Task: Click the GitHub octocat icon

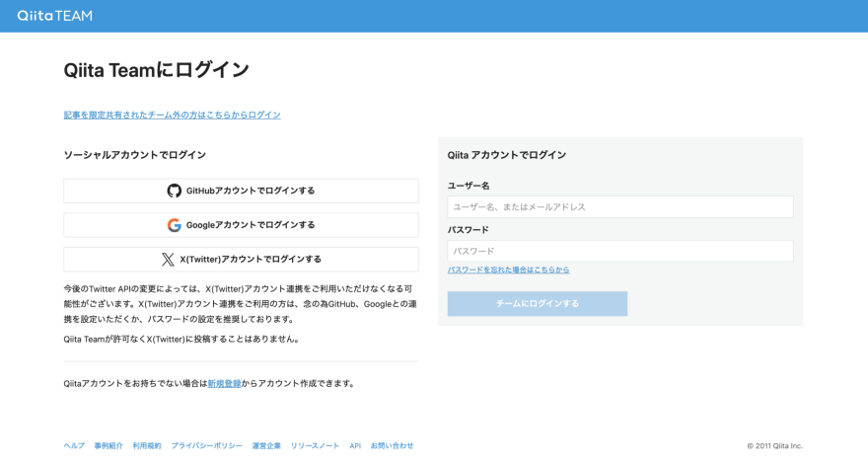Action: tap(174, 191)
